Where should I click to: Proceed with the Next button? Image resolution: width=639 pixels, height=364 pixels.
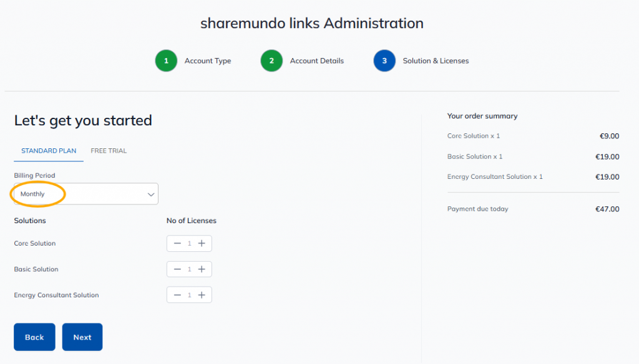[82, 337]
